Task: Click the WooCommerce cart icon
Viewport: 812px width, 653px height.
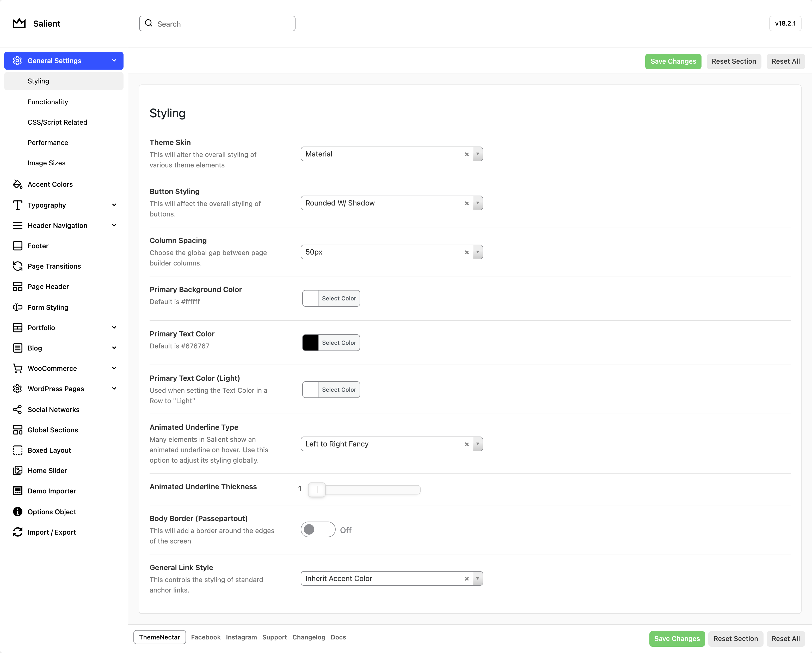Action: 17,368
